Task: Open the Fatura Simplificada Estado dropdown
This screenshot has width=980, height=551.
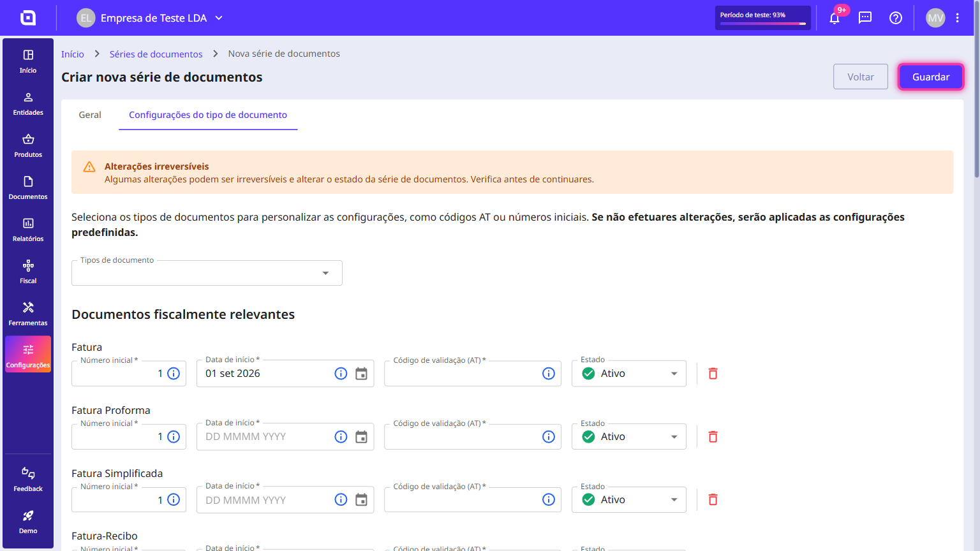Action: pyautogui.click(x=629, y=500)
